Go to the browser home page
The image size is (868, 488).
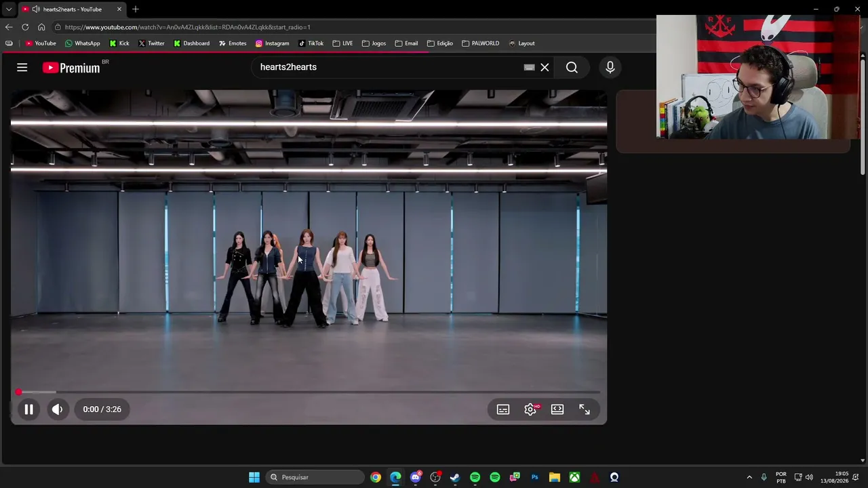click(41, 27)
